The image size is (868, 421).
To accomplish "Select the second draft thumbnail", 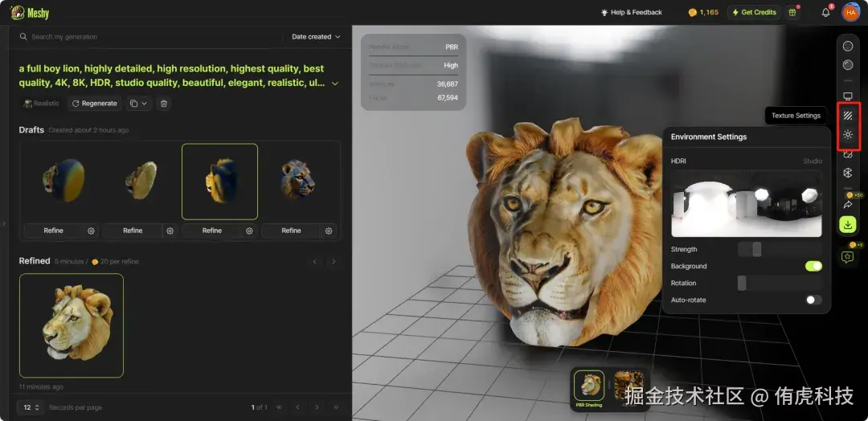I will click(x=141, y=182).
